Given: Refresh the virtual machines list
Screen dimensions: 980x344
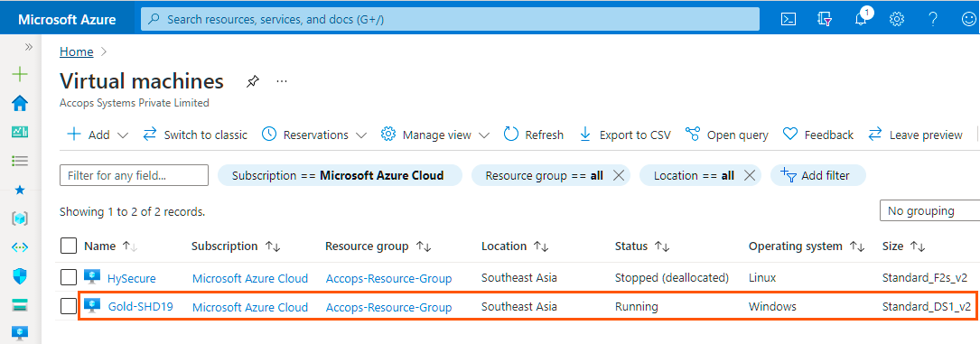Looking at the screenshot, I should tap(533, 135).
